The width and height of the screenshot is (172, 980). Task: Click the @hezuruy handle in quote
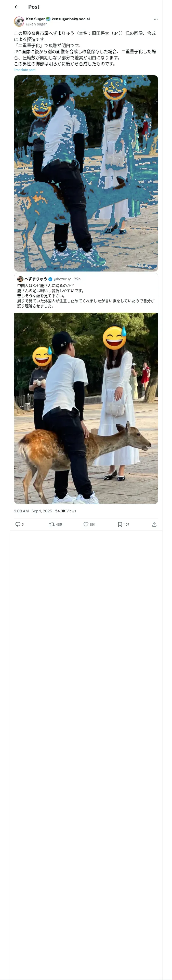coord(62,279)
